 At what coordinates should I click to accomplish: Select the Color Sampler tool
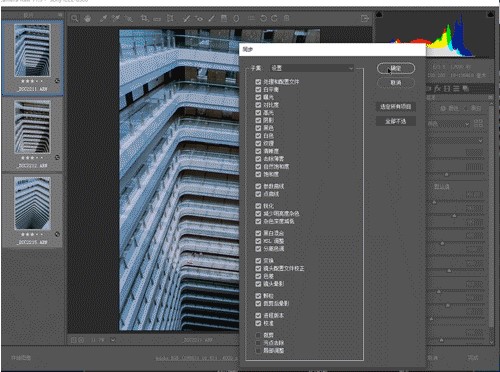click(x=116, y=19)
